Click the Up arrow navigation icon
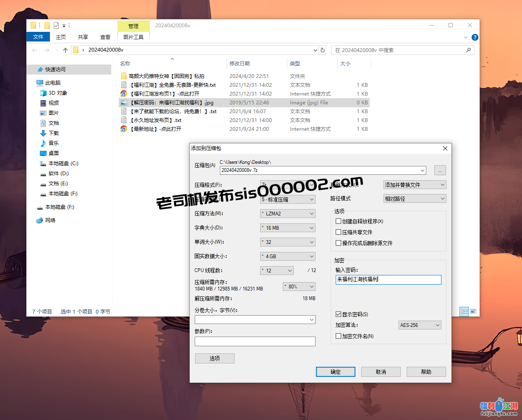The height and width of the screenshot is (420, 522). [65, 50]
